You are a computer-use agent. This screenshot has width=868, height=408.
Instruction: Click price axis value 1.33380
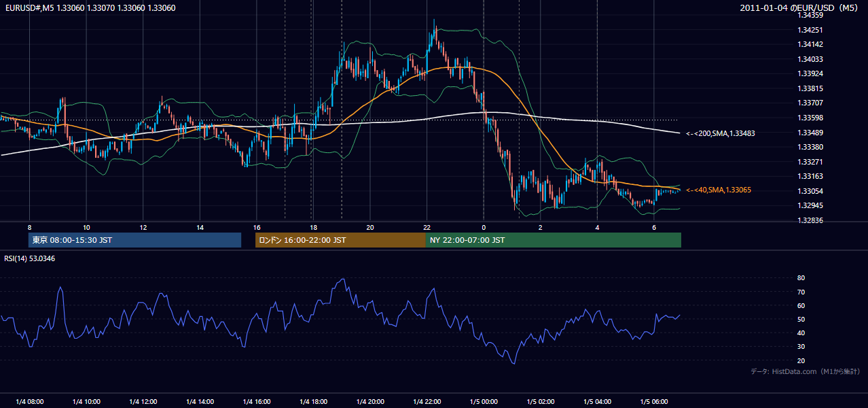811,147
